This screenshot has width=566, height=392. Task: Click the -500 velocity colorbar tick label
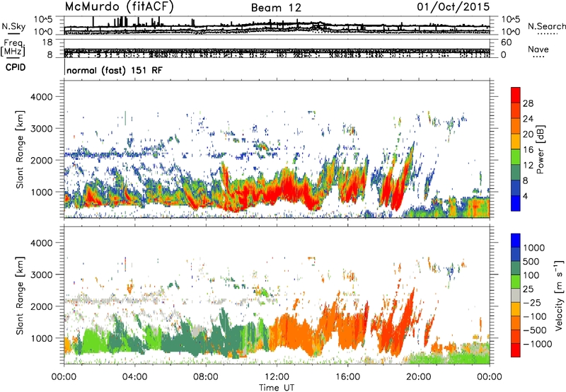(535, 330)
